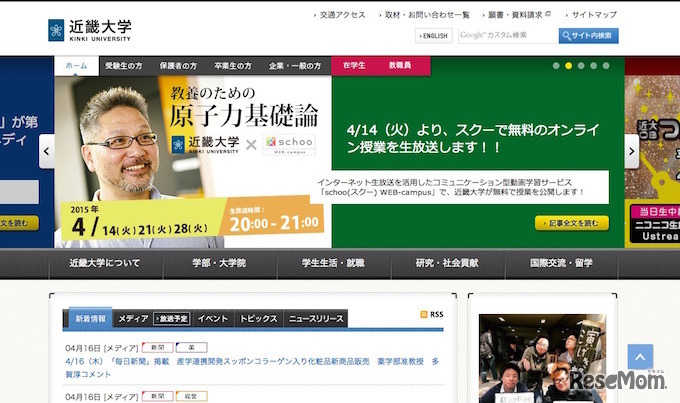Select the 卒業生の方 tab

(233, 66)
